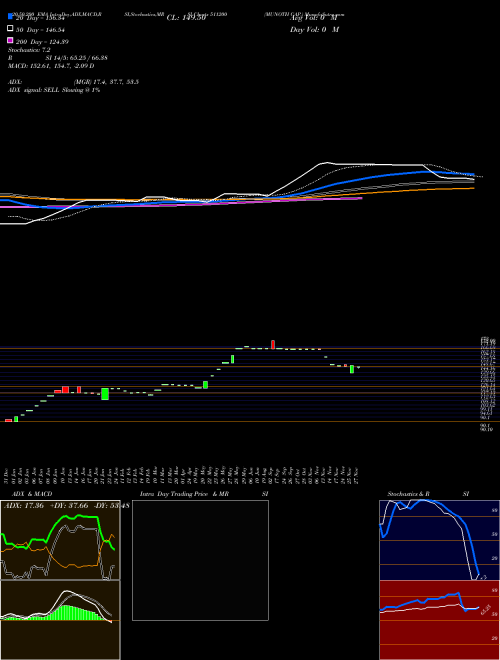The image size is (500, 660).
Task: Click the green MACD histogram chart
Action: 60,620
